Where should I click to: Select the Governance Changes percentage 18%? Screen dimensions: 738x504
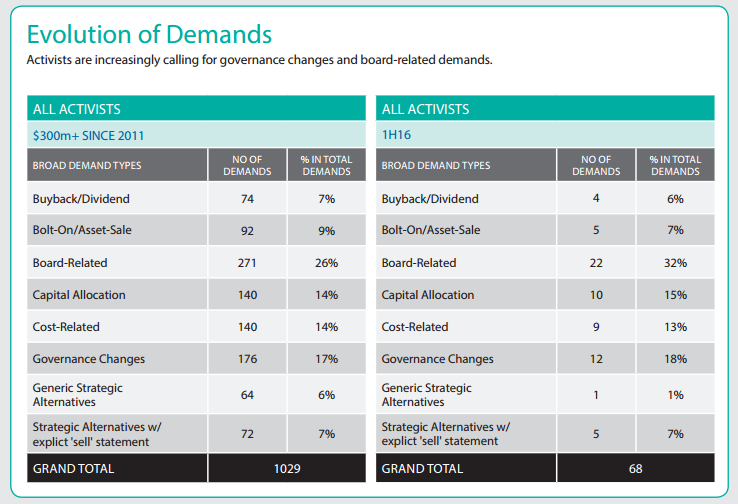(x=676, y=359)
